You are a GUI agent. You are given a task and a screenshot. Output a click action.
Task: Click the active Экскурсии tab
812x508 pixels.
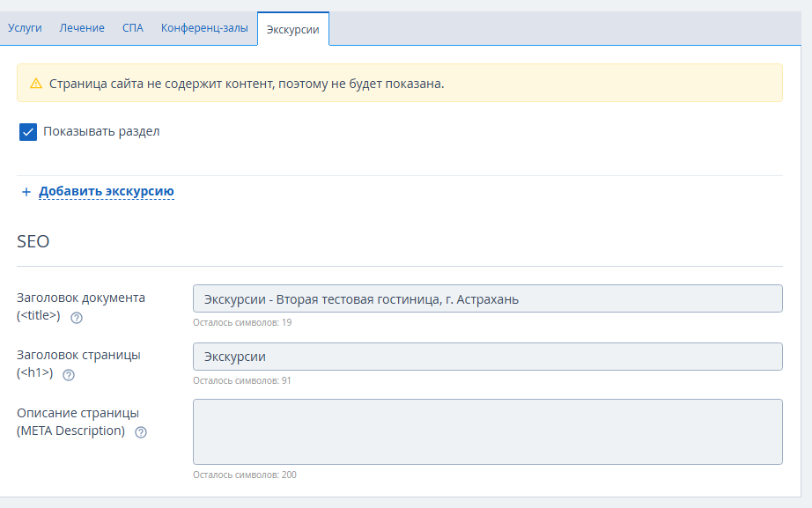[293, 30]
